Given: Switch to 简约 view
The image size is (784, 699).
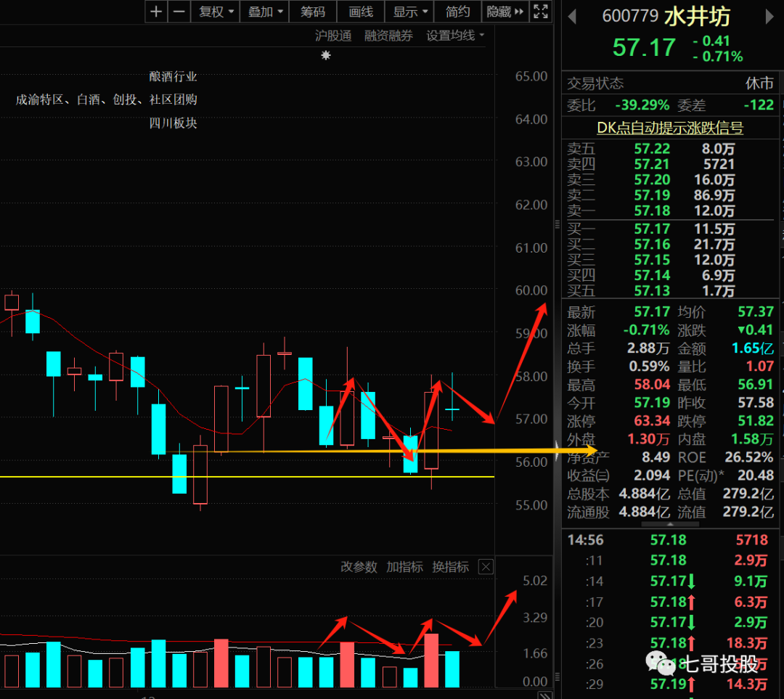Looking at the screenshot, I should 457,11.
